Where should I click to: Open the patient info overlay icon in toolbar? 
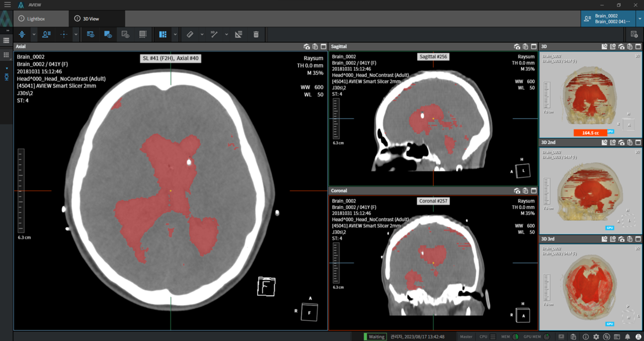46,34
